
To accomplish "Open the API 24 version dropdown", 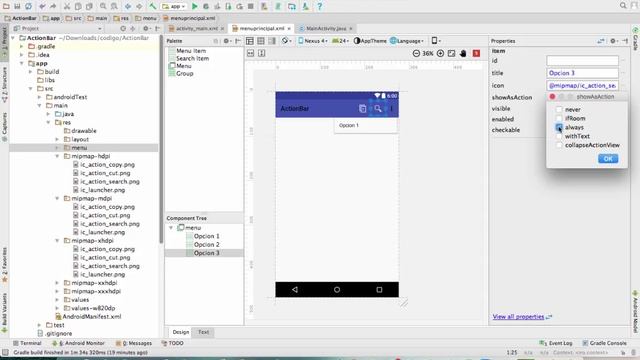I will point(340,41).
